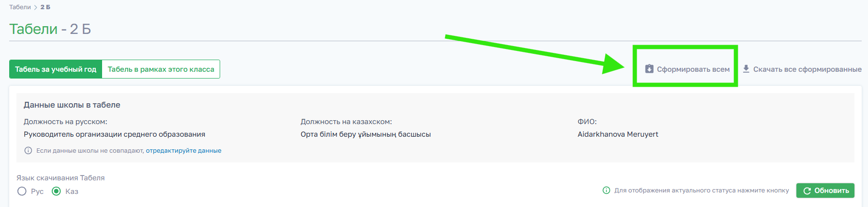
Task: Open the "Табель в рамках этого класса" tab
Action: (161, 69)
